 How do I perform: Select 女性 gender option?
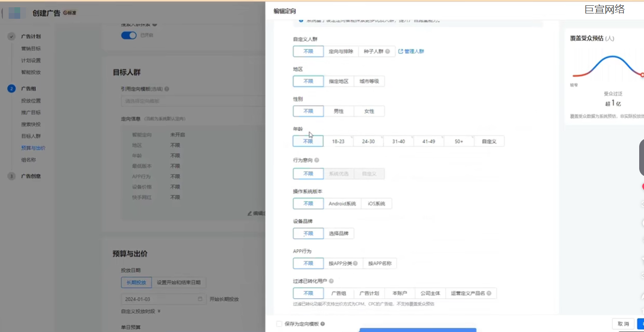pos(369,111)
